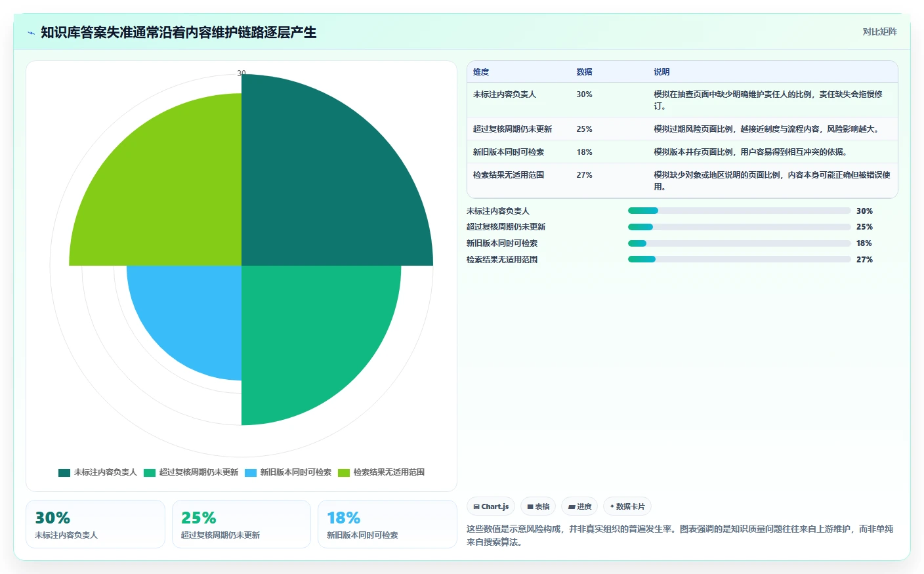Click the description starting 模拟过期风险页面比例
This screenshot has height=574, width=924.
[x=766, y=129]
